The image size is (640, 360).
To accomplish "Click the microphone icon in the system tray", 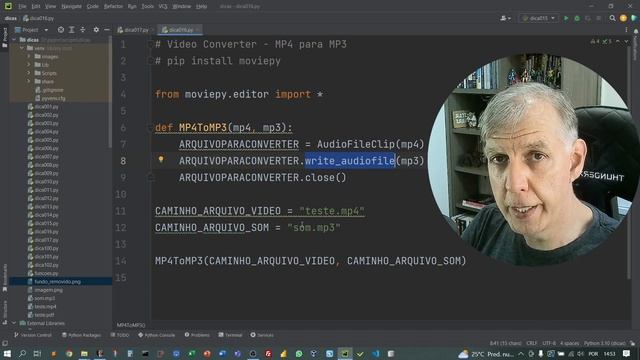I will click(x=540, y=353).
